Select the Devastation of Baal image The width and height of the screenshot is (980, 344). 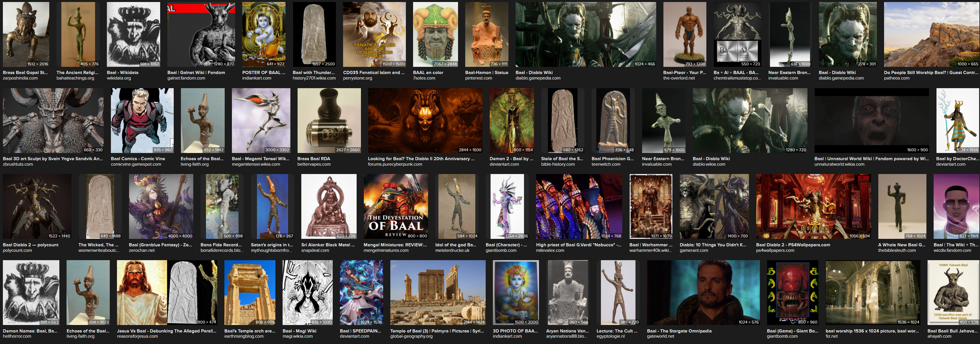(396, 207)
